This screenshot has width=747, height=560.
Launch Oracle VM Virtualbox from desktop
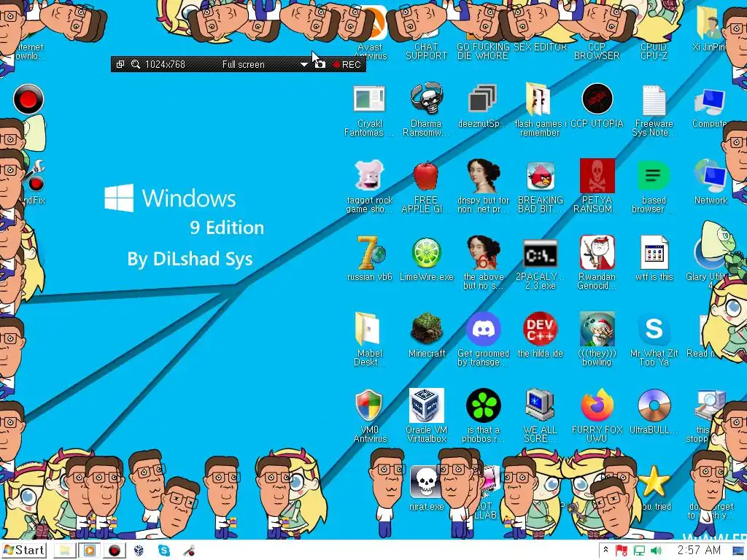(426, 405)
